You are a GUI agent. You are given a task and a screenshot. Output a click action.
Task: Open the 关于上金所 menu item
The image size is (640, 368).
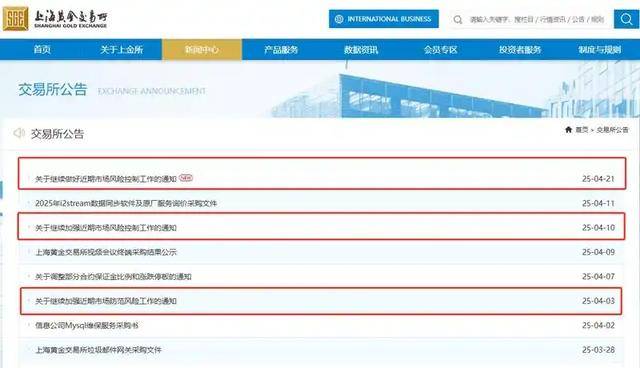(122, 50)
